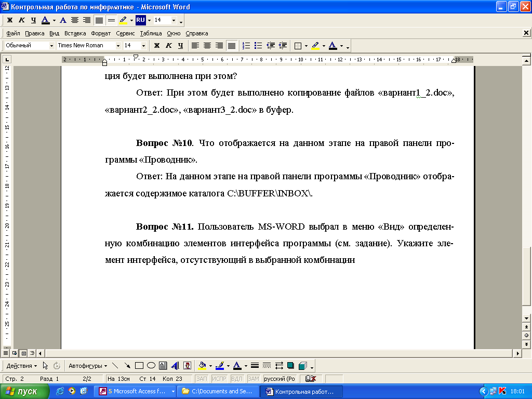Set justify alignment in formatting toolbar

pyautogui.click(x=232, y=46)
